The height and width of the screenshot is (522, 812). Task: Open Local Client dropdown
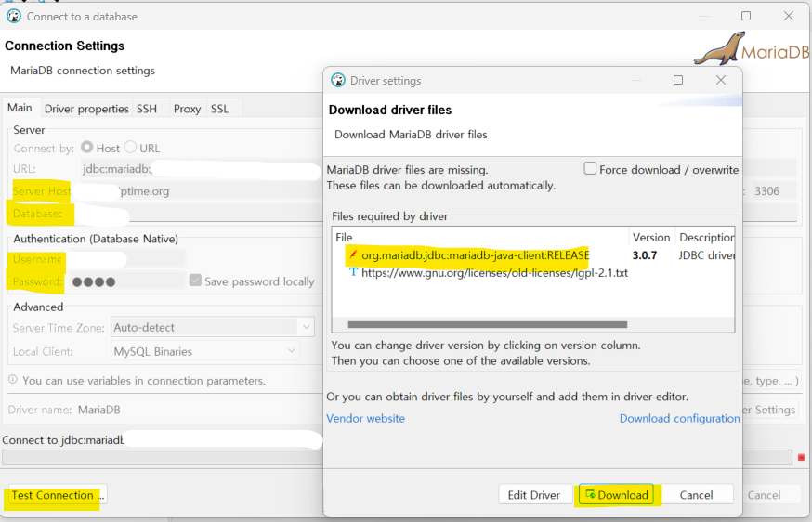pos(205,351)
